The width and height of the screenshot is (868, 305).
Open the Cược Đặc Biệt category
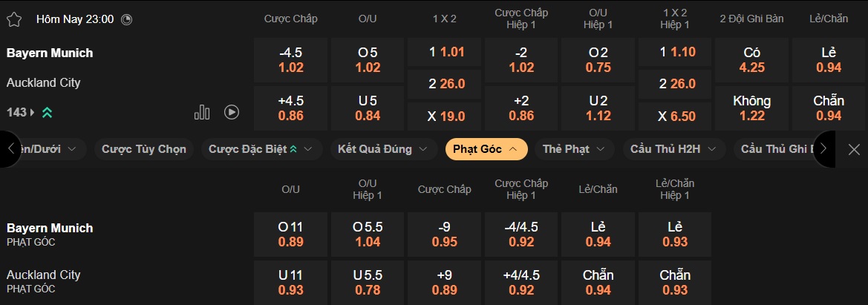click(x=261, y=149)
